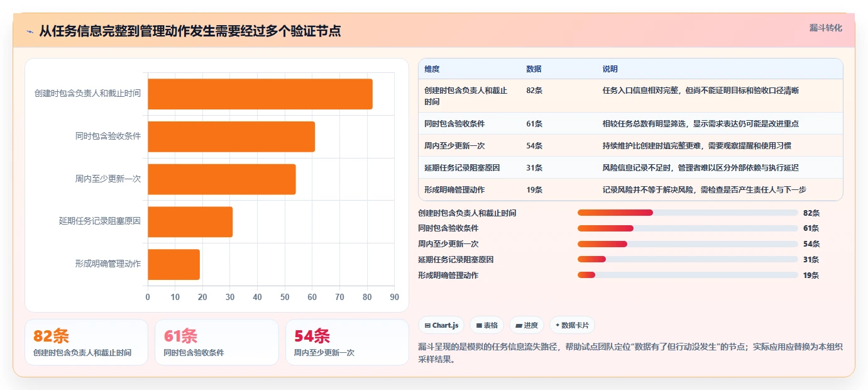Click the 数据 table column header
Viewport: 868px width, 390px height.
[x=534, y=69]
